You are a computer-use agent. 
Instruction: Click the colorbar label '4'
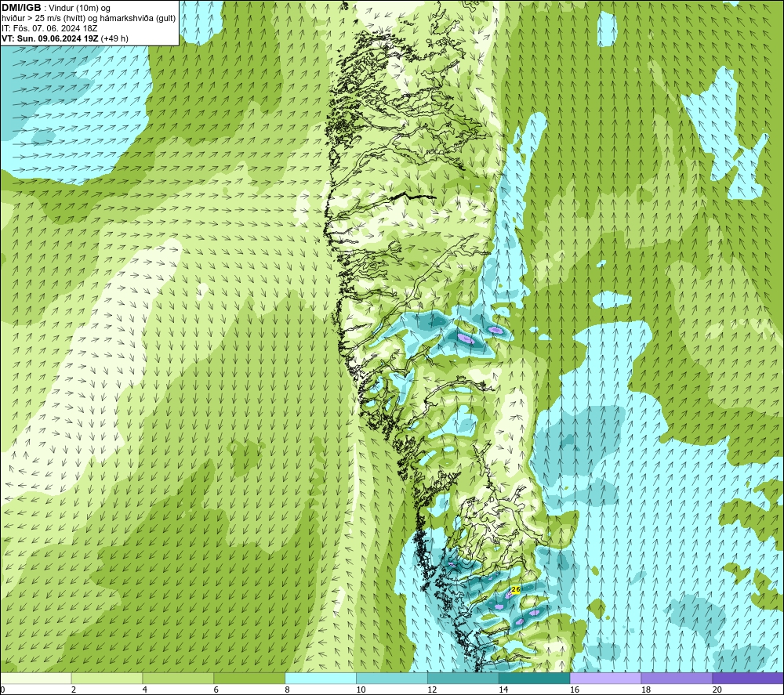click(145, 690)
